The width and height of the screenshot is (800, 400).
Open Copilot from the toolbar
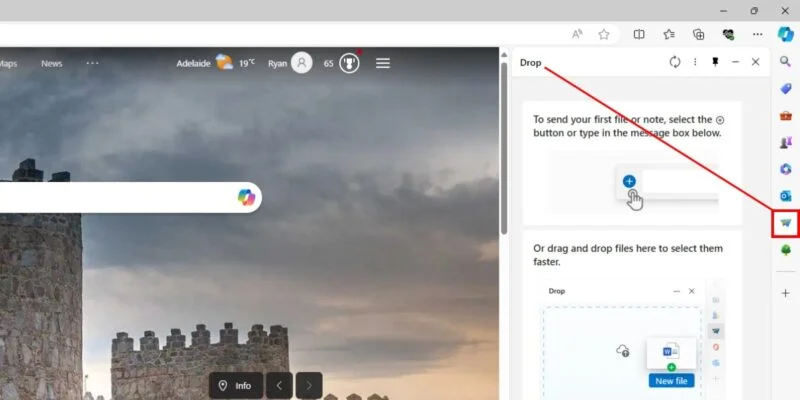click(785, 34)
